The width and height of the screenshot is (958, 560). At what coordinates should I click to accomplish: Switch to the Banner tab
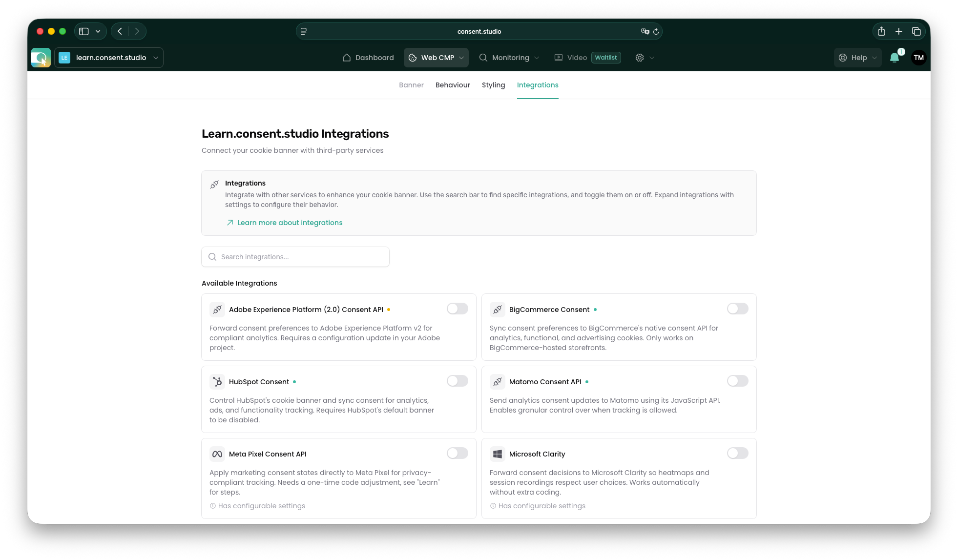(411, 85)
